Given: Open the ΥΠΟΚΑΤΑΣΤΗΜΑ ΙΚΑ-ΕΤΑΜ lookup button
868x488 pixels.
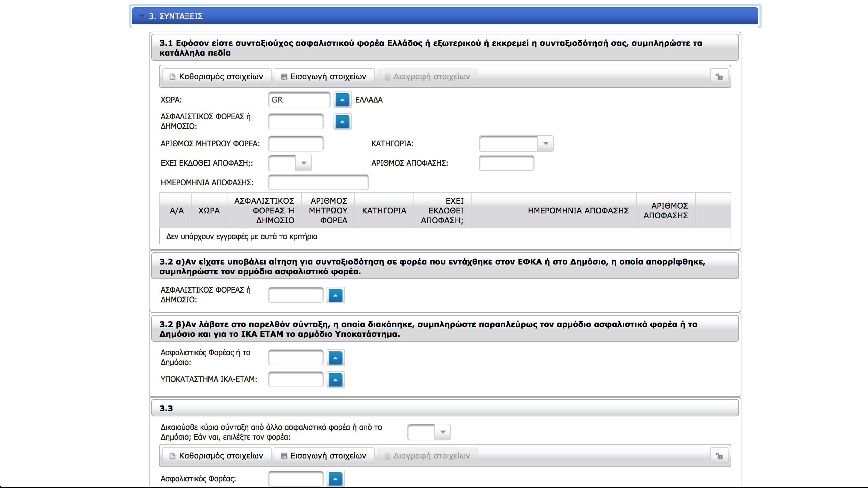Looking at the screenshot, I should 335,380.
